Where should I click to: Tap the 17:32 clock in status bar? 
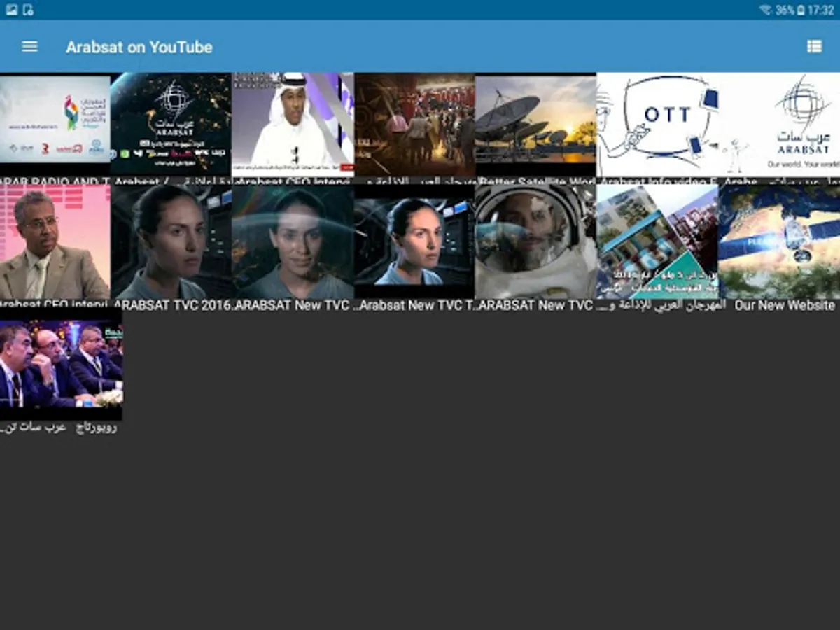[821, 10]
